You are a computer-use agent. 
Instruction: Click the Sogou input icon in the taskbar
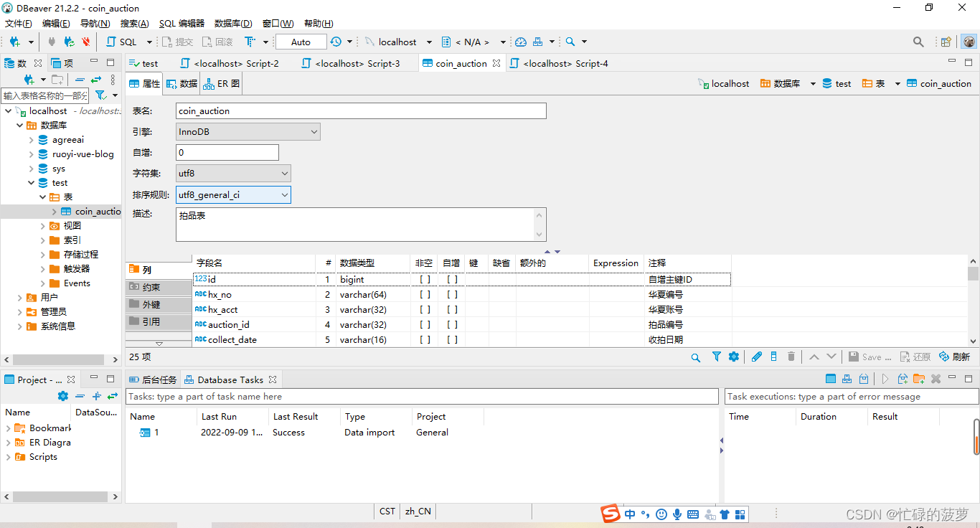coord(611,514)
